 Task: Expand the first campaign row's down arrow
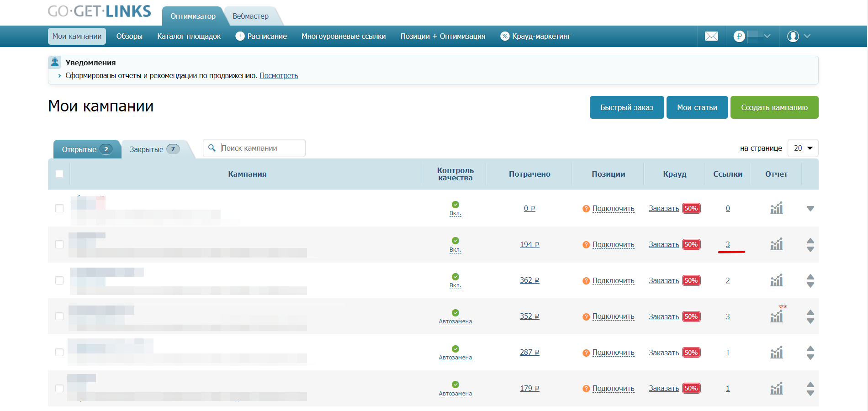810,209
